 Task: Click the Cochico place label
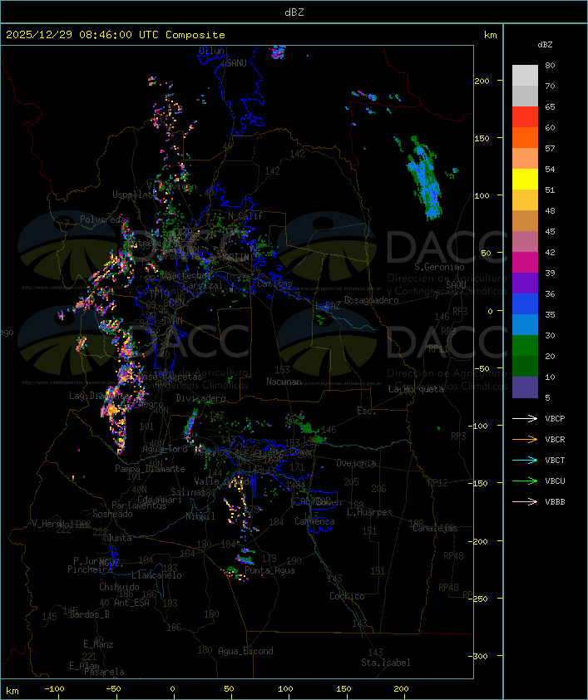coord(347,596)
